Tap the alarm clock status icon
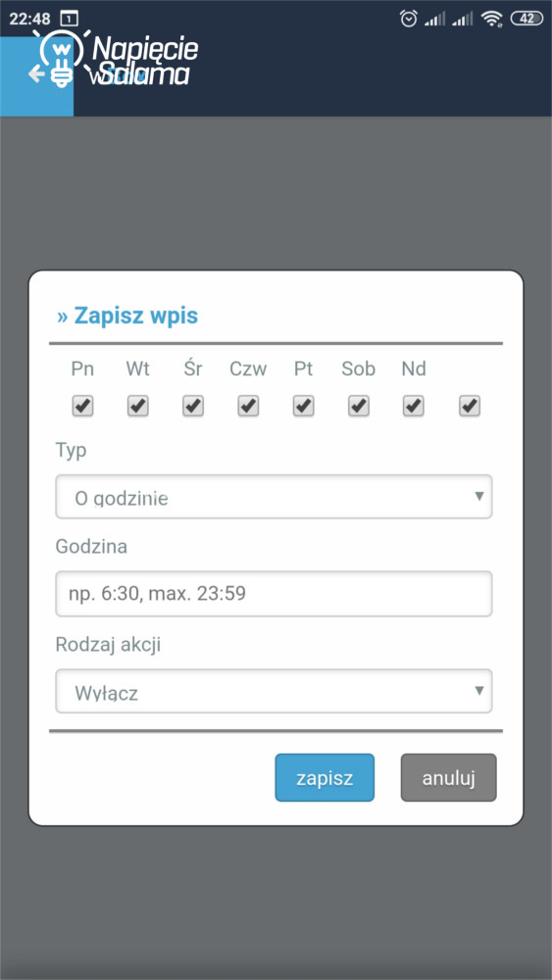The width and height of the screenshot is (552, 980). point(409,19)
